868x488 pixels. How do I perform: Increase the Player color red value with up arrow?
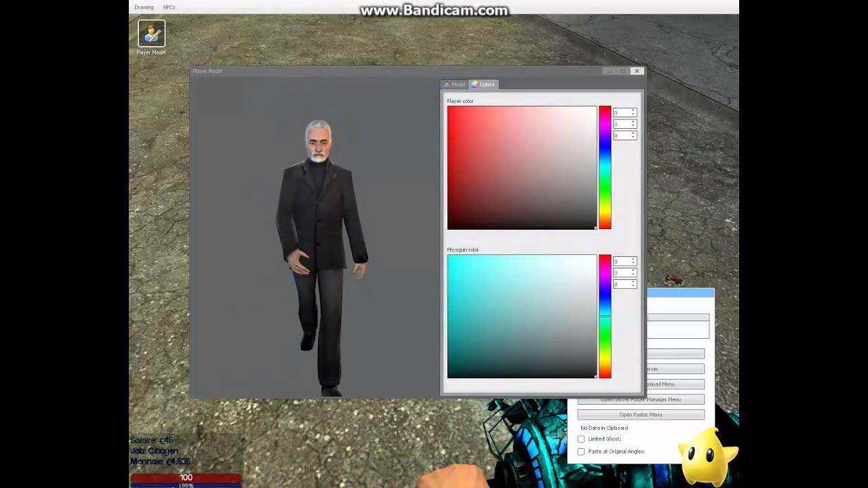633,110
